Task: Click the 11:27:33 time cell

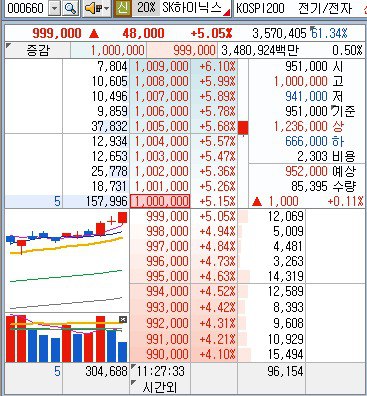Action: (x=161, y=371)
